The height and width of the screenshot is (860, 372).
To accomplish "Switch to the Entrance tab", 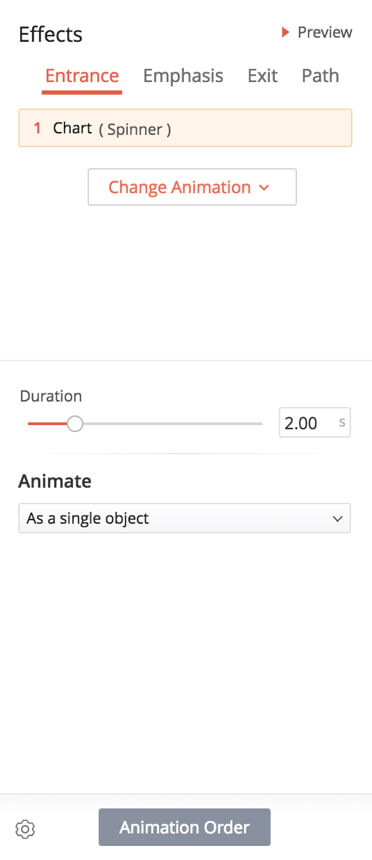I will (82, 76).
